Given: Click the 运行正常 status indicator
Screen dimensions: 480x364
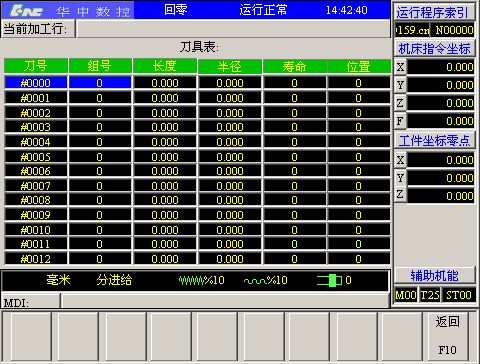Looking at the screenshot, I should click(263, 10).
